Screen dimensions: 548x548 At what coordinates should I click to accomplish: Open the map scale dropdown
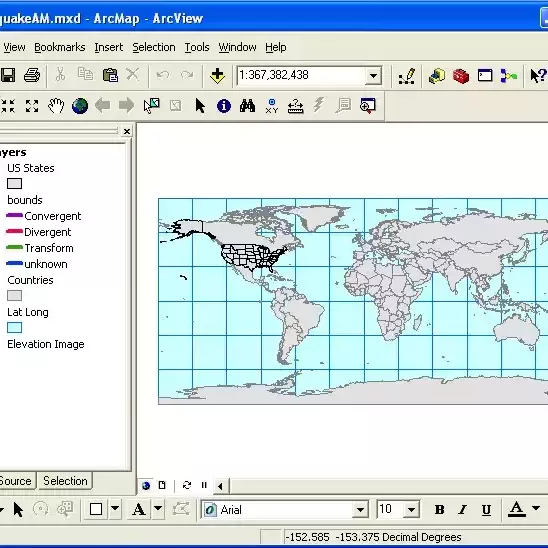(373, 75)
